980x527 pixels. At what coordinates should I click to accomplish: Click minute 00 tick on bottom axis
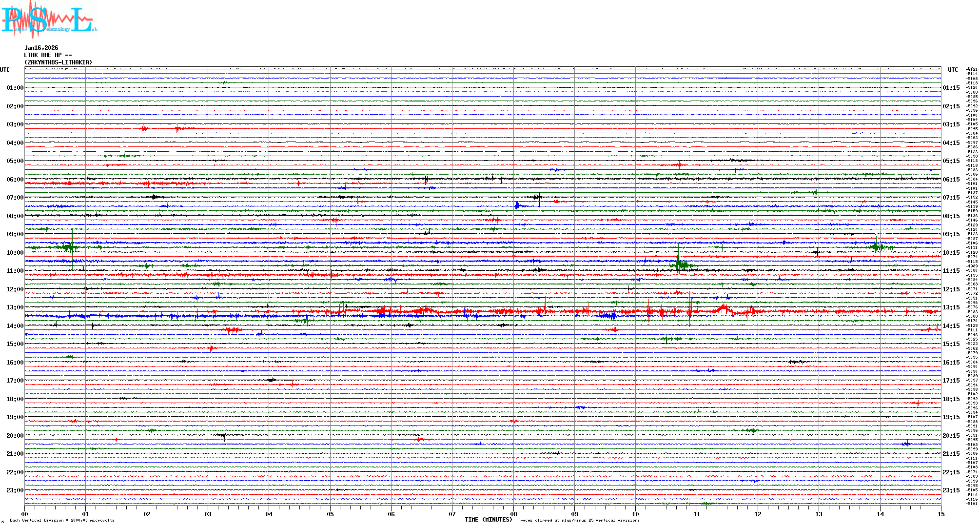(25, 514)
